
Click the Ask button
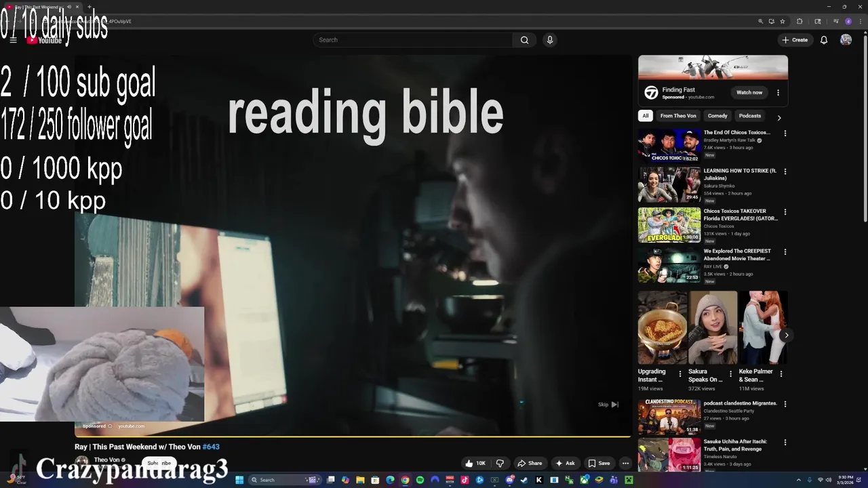565,463
